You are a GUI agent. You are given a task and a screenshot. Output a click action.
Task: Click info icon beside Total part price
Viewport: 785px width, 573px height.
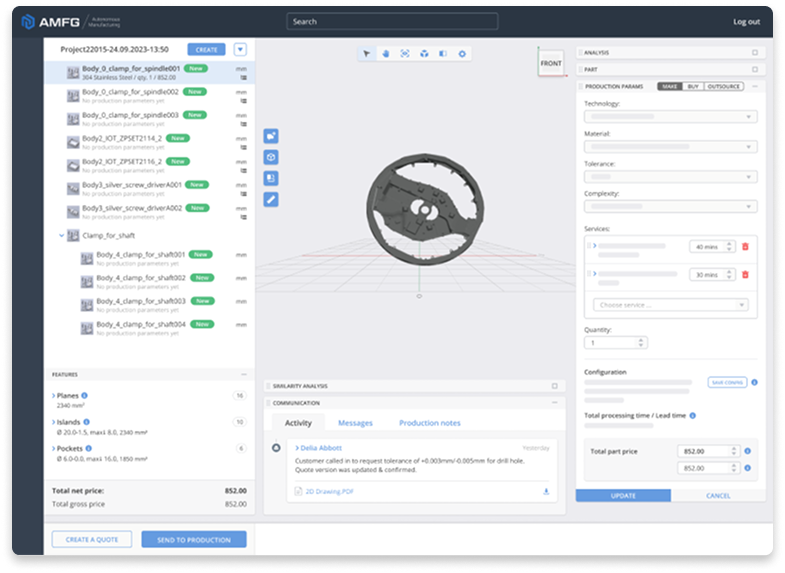[747, 451]
